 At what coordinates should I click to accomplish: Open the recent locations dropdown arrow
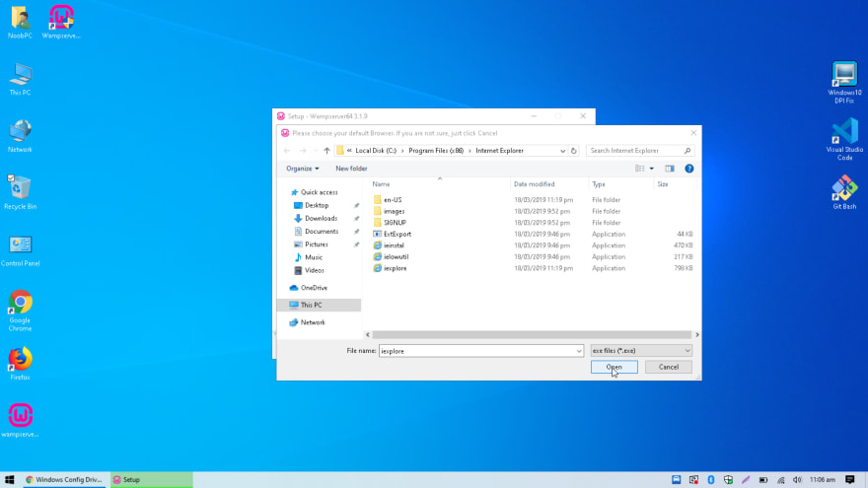click(316, 151)
